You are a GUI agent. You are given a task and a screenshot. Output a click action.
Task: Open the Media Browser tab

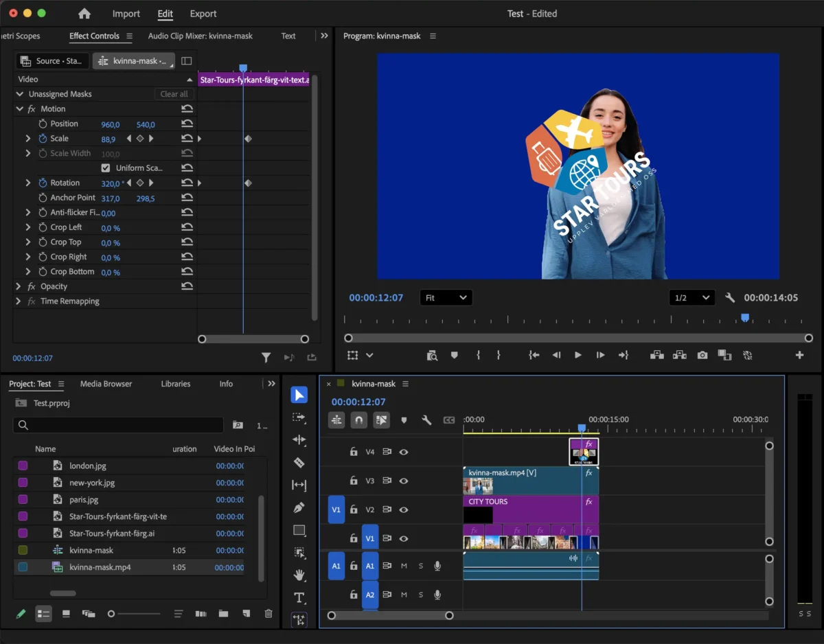coord(106,384)
